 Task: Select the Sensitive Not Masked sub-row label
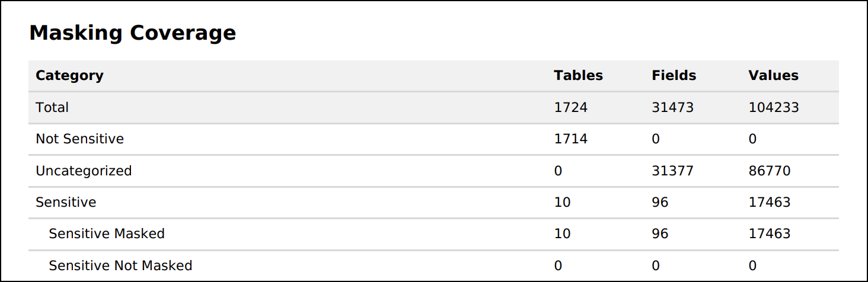[120, 265]
